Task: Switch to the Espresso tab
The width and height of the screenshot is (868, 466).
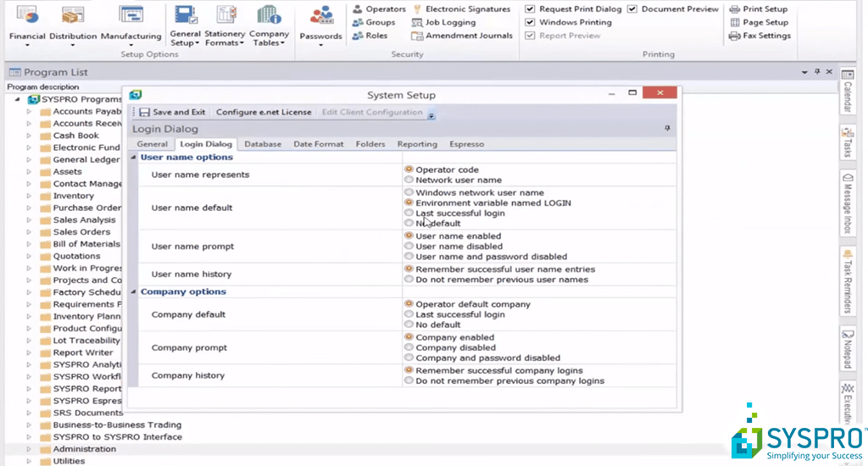Action: click(467, 144)
